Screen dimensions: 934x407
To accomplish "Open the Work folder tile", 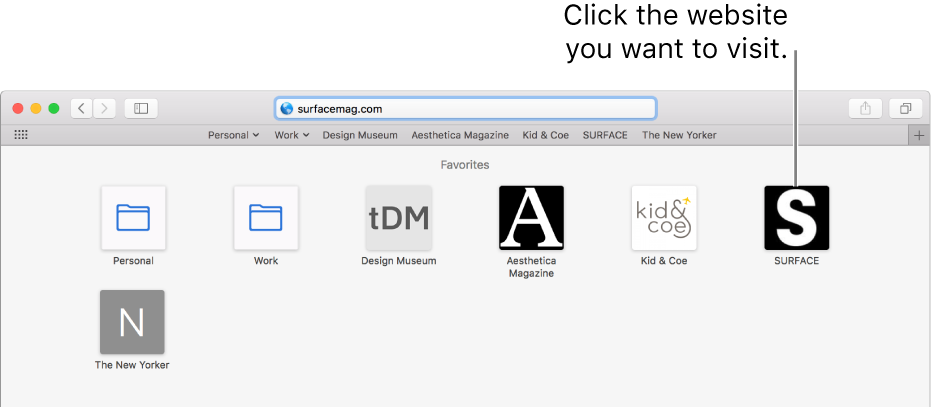I will (x=266, y=218).
